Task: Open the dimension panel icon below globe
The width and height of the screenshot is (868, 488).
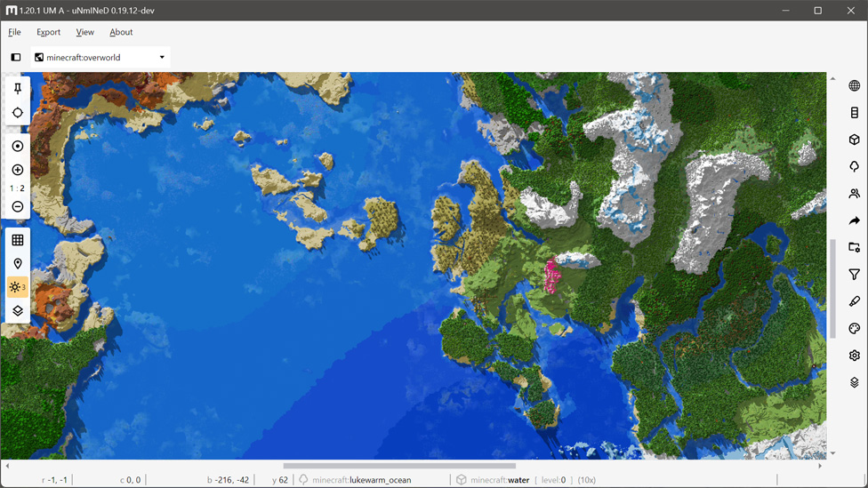Action: (x=854, y=113)
